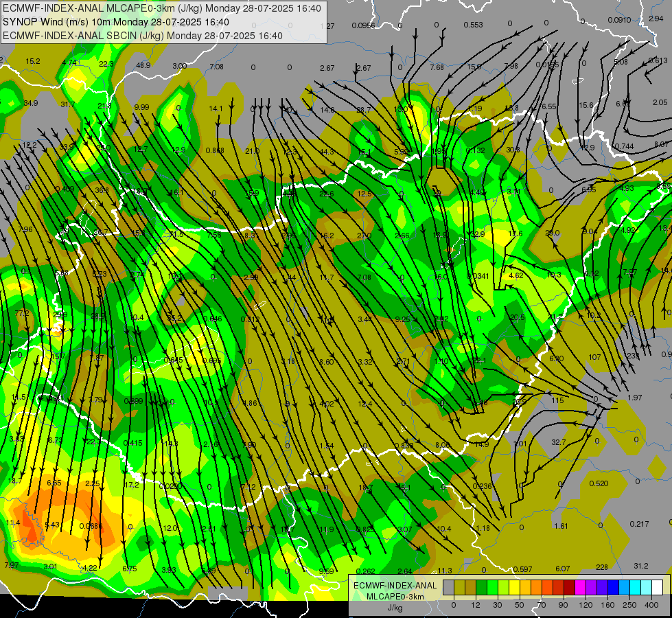Select the magenta swatch in the legend
The height and width of the screenshot is (618, 672).
pos(581,587)
